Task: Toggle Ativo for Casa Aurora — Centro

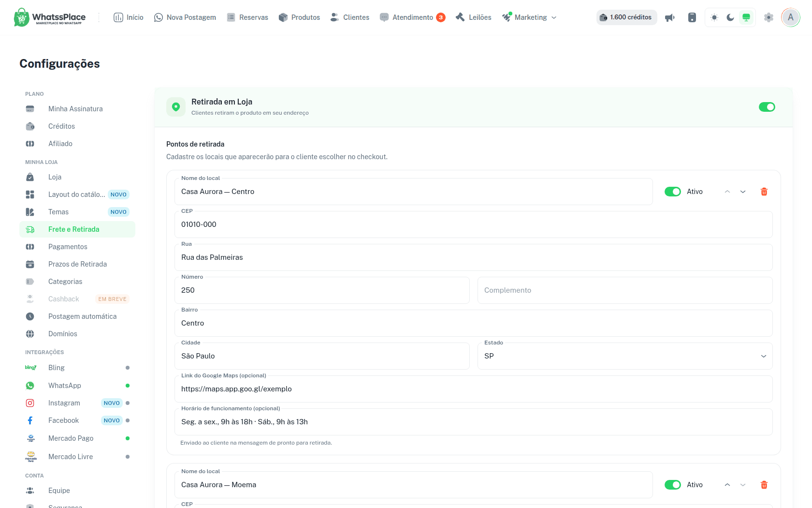Action: click(673, 192)
